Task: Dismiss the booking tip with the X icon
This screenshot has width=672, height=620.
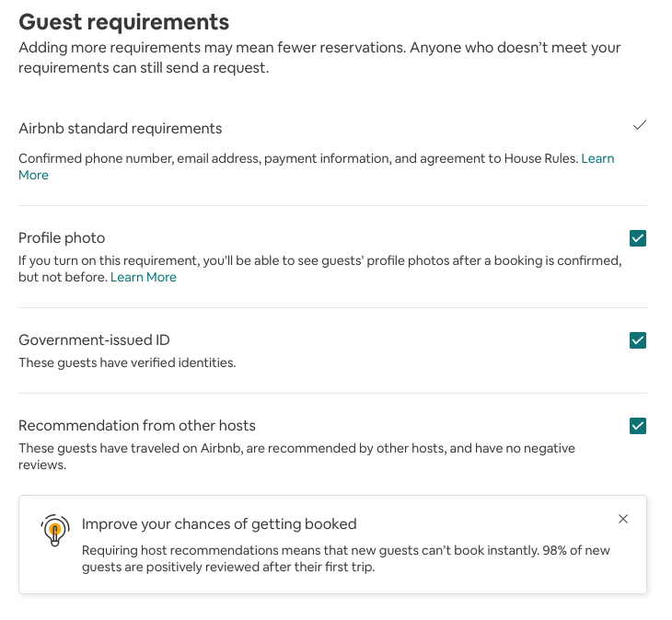Action: pyautogui.click(x=623, y=519)
